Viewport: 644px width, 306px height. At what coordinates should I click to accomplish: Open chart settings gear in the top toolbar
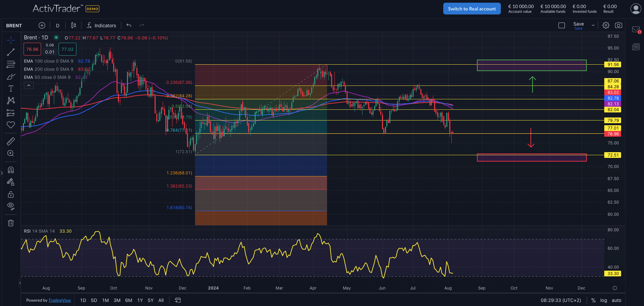606,25
